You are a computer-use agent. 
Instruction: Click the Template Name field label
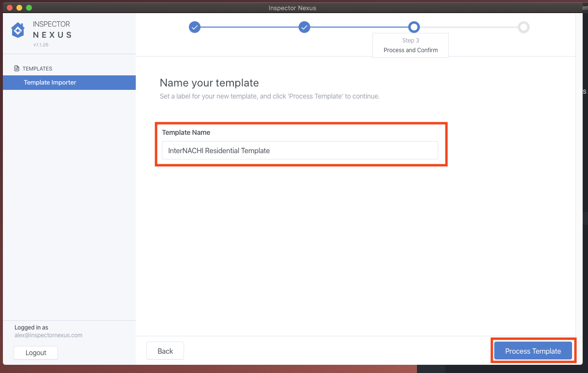(x=186, y=132)
